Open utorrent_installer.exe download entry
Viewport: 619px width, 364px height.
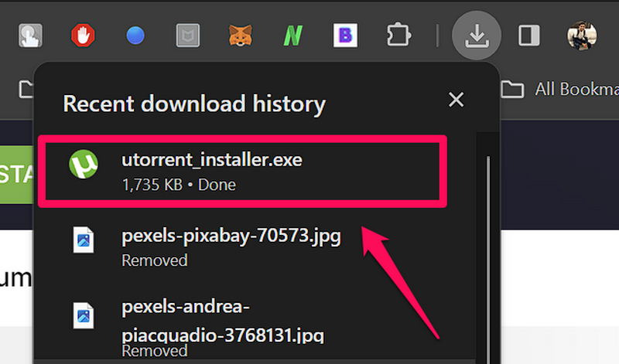click(x=242, y=172)
